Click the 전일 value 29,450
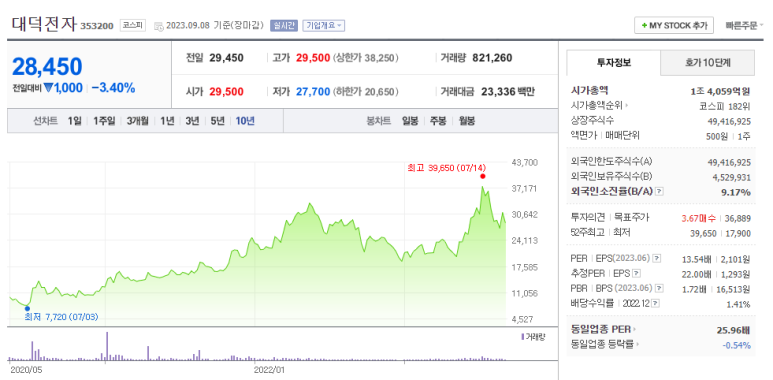 pos(226,58)
